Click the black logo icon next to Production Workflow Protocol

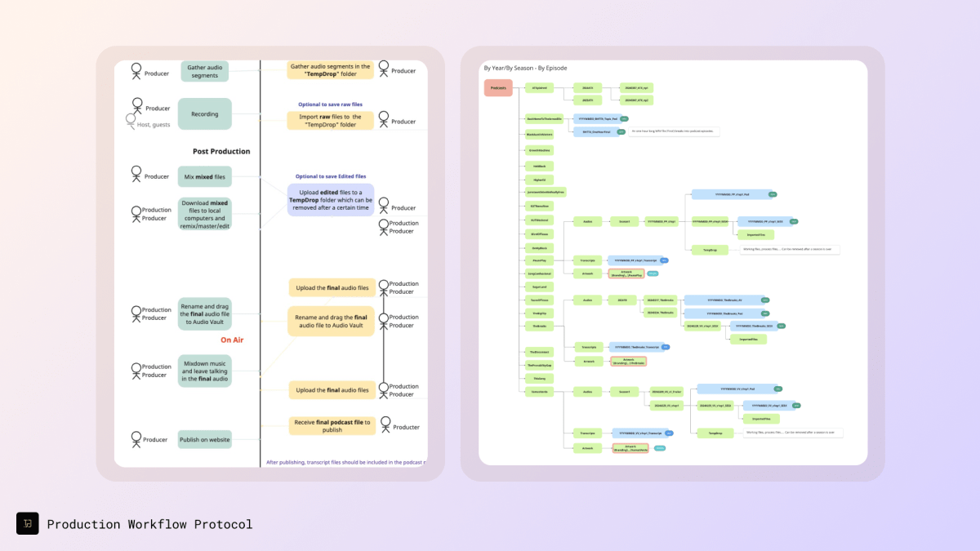27,523
